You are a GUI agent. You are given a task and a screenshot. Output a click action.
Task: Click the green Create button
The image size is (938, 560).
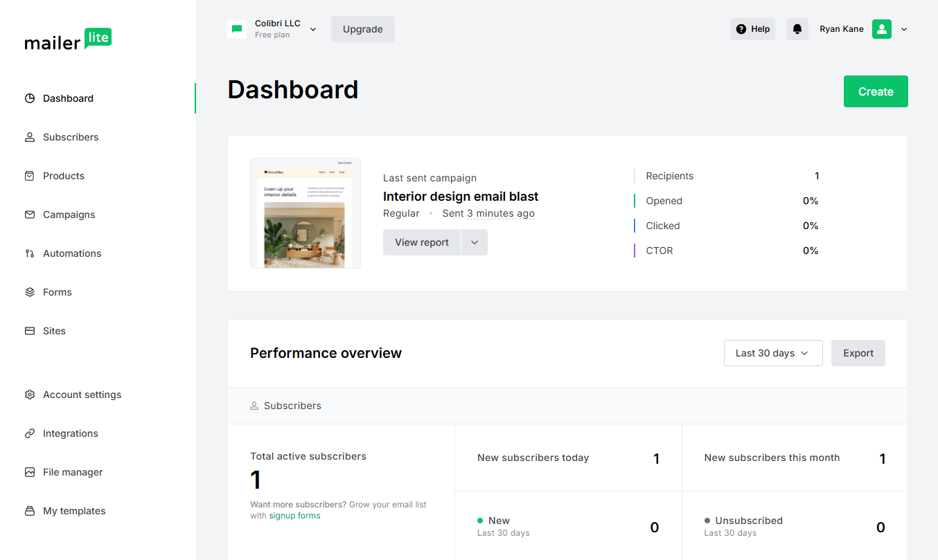click(x=875, y=91)
